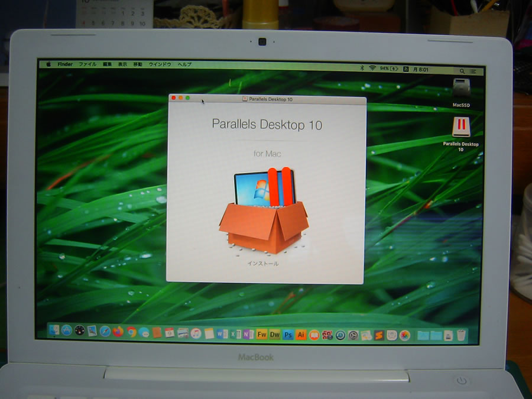Open the 移動 menu
This screenshot has width=532, height=399.
(137, 64)
